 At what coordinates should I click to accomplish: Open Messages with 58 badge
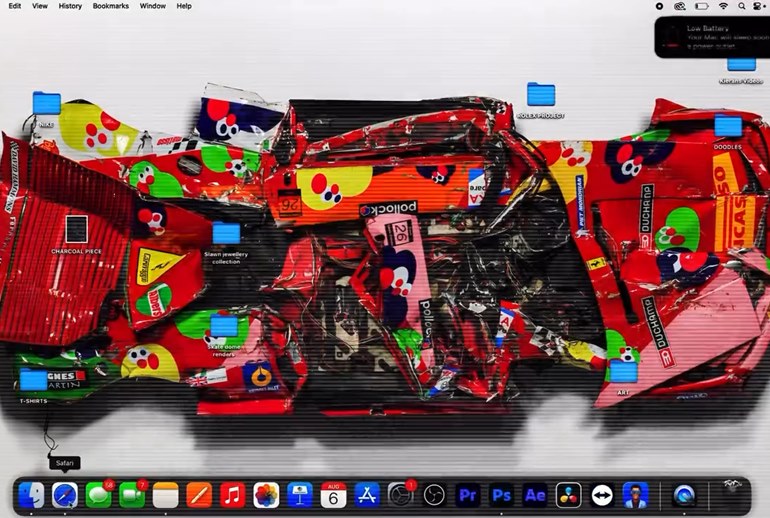tap(98, 495)
